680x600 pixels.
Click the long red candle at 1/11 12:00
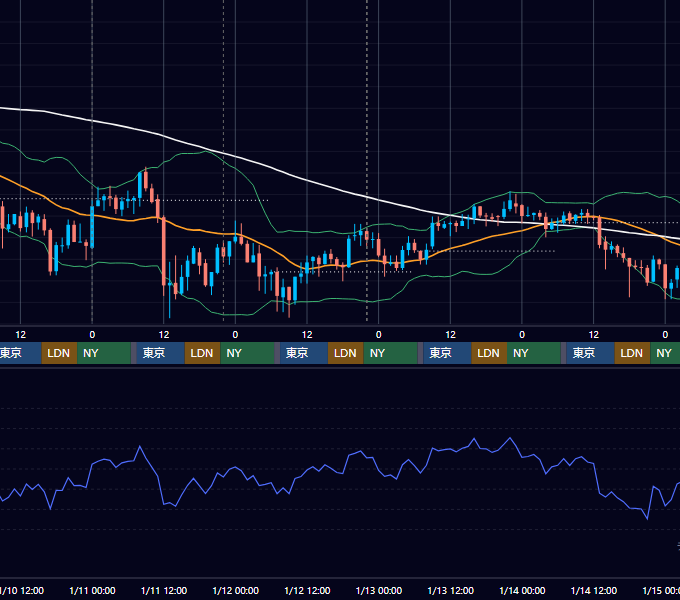pyautogui.click(x=164, y=251)
